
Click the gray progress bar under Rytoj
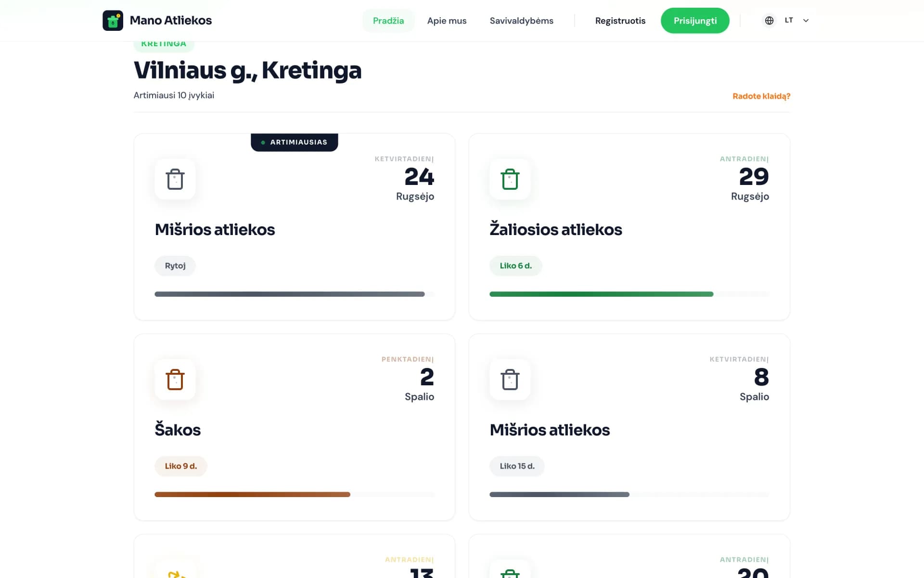click(x=294, y=294)
